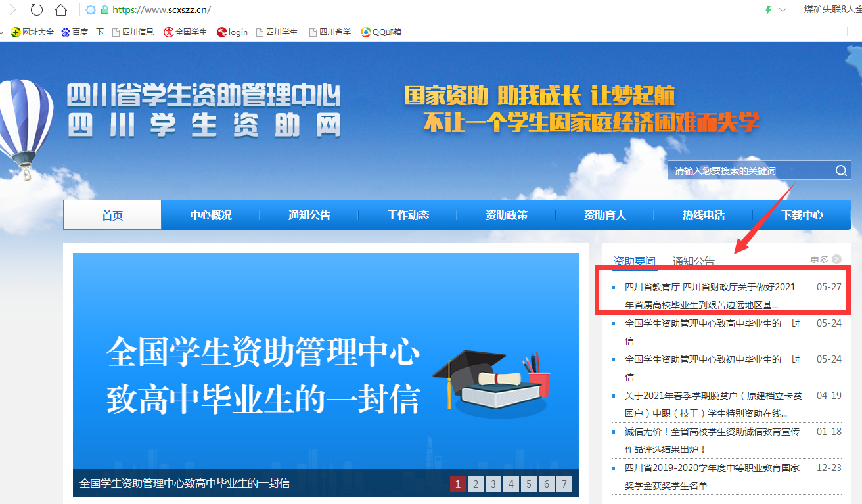
Task: Click the browser home icon
Action: click(60, 10)
